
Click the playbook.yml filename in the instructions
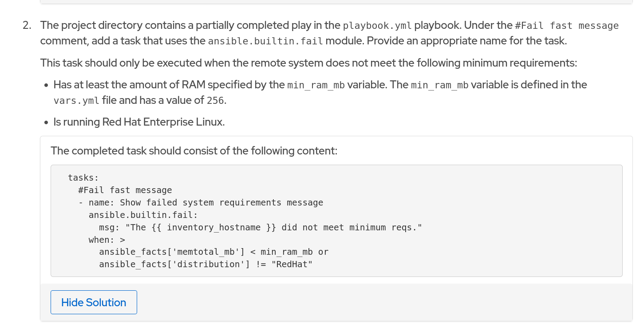coord(378,26)
